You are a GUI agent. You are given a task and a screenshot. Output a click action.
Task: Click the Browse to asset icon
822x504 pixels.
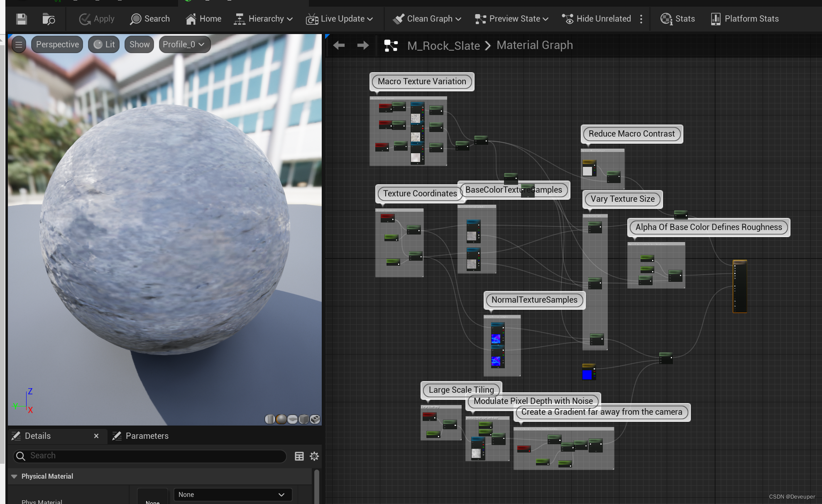(x=49, y=19)
